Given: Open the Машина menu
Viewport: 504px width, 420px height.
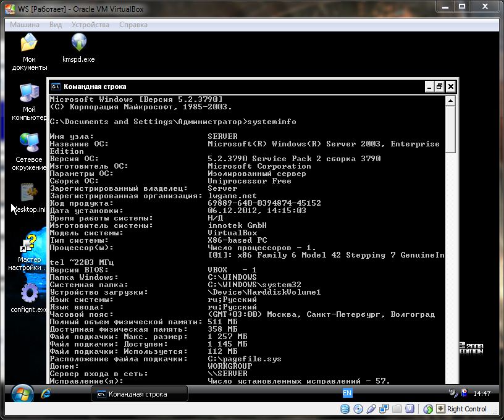Looking at the screenshot, I should (25, 25).
